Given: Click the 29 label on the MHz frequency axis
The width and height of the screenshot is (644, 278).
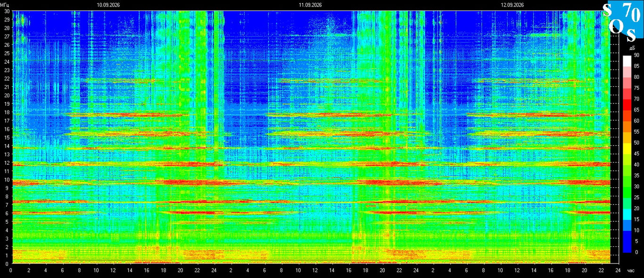Looking at the screenshot, I should point(7,19).
